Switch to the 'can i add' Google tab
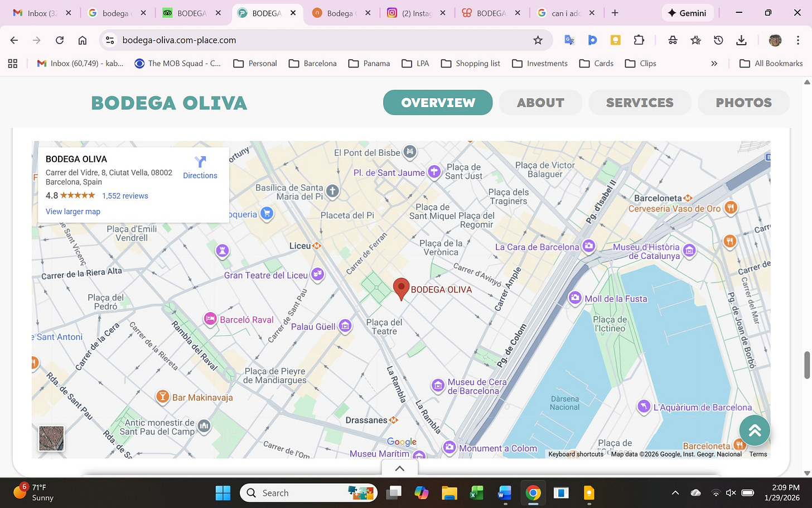The height and width of the screenshot is (508, 812). coord(565,13)
